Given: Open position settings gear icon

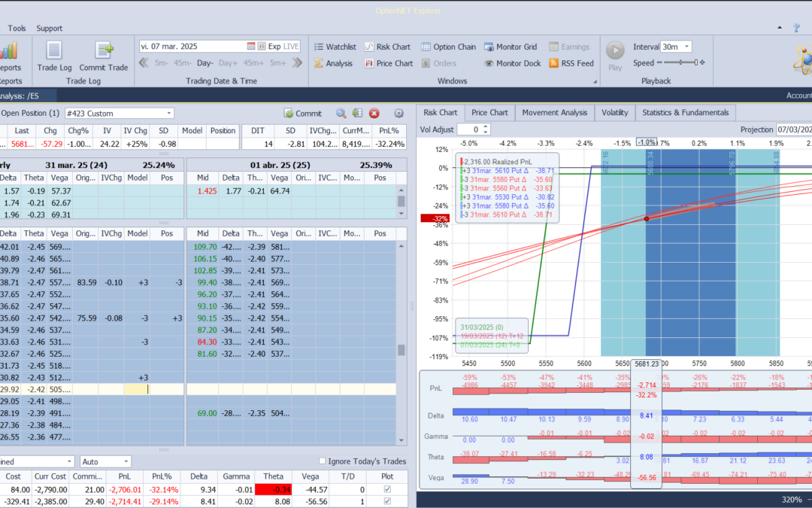Looking at the screenshot, I should point(398,113).
